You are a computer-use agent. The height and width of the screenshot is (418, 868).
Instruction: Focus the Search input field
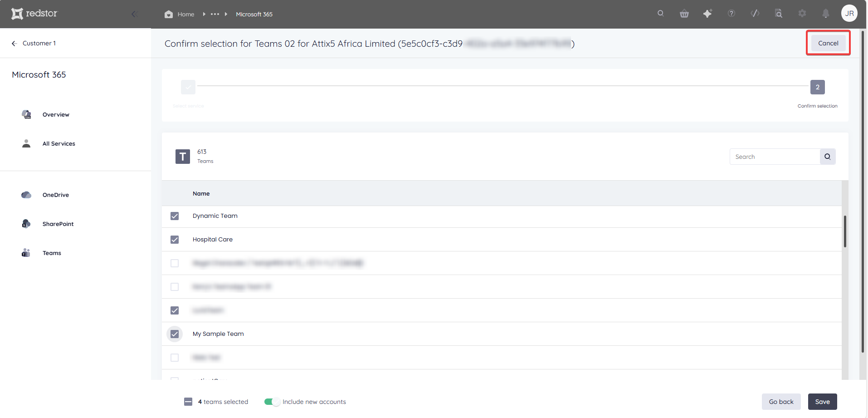pyautogui.click(x=775, y=157)
